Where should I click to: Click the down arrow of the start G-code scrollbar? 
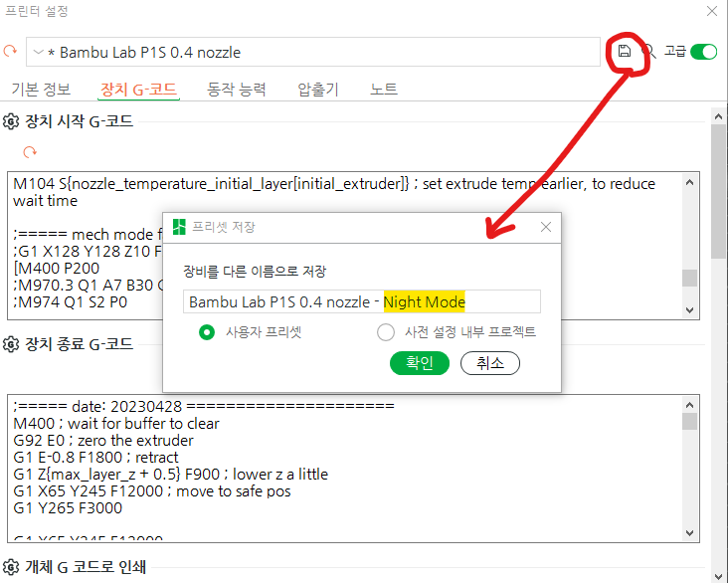click(690, 309)
